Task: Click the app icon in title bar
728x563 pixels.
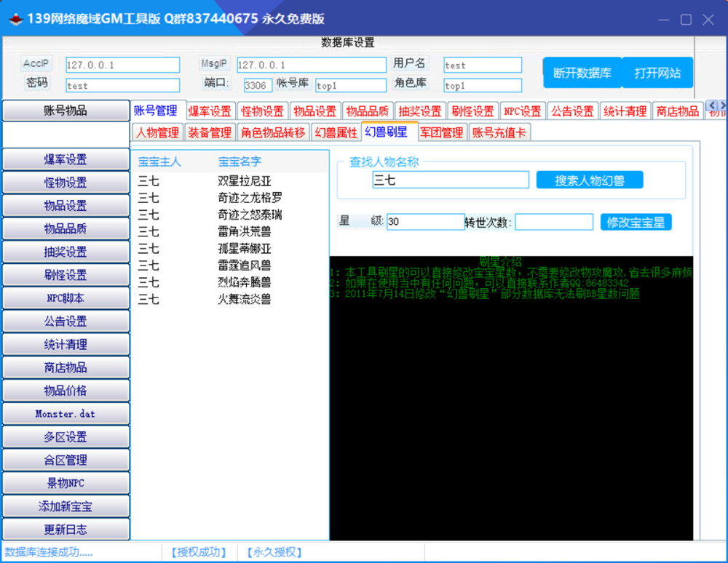Action: [15, 20]
